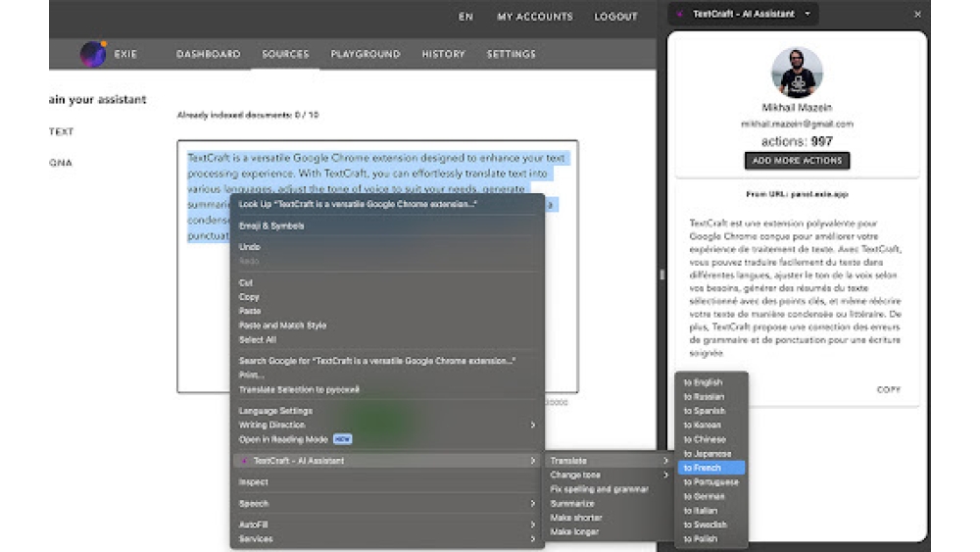
Task: Expand the Change tone submenu
Action: (609, 476)
